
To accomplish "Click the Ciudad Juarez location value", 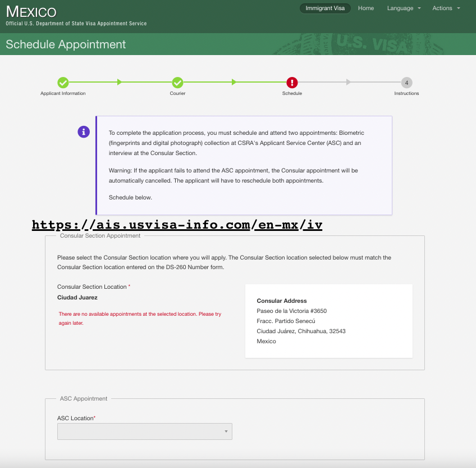I will (77, 298).
